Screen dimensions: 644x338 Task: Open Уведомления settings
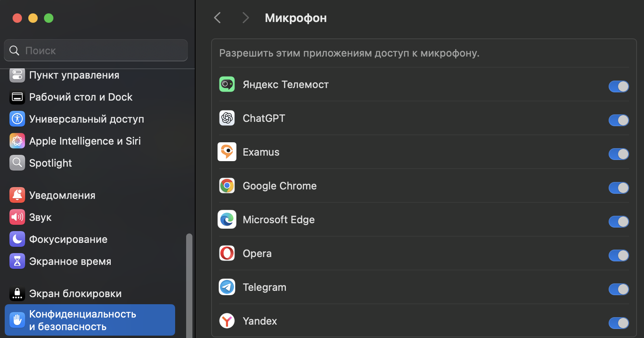(90, 195)
